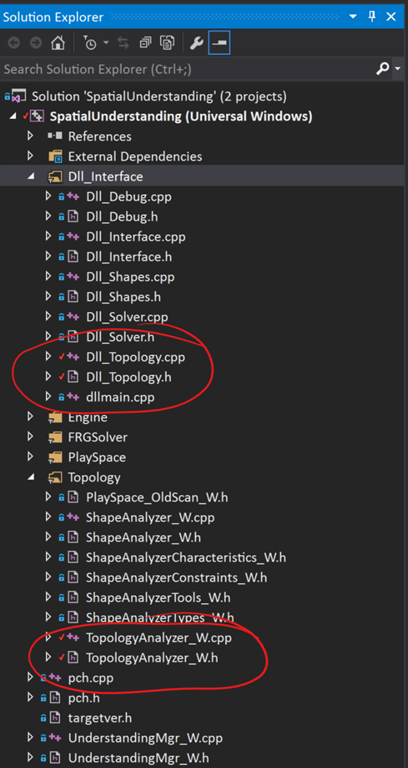The image size is (408, 768).
Task: Collapse the Dll_Interface folder
Action: pyautogui.click(x=30, y=176)
